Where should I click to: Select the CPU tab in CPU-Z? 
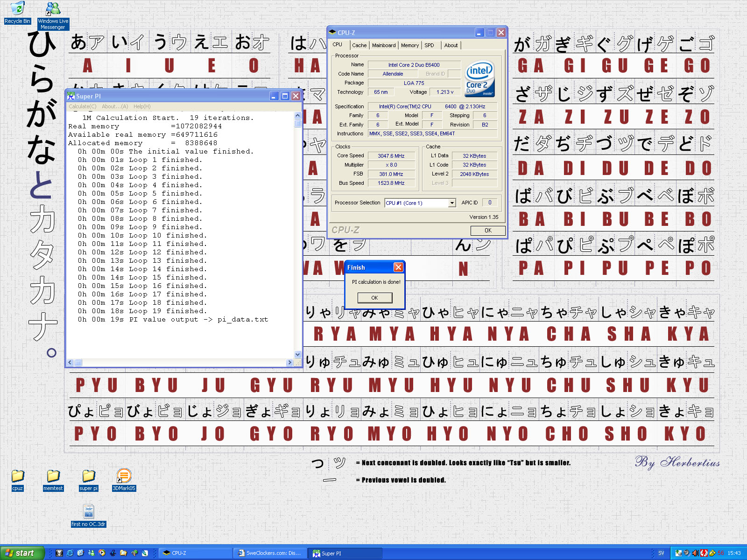(338, 44)
